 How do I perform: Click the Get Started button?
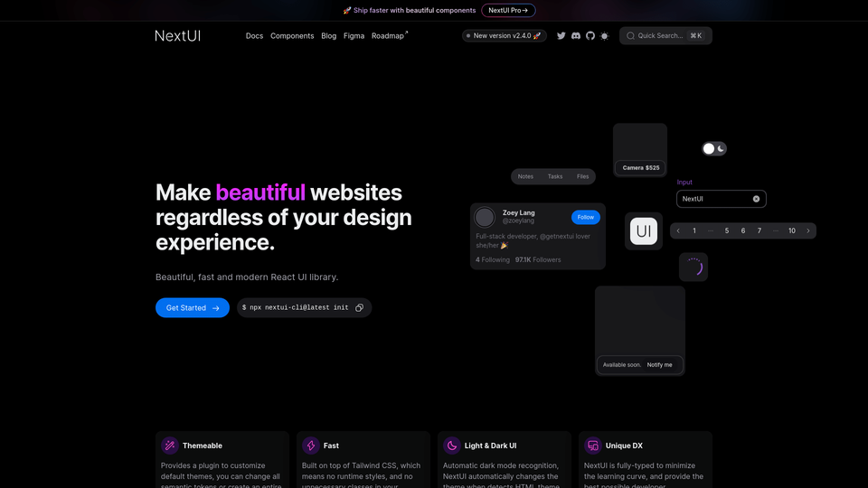click(x=193, y=307)
